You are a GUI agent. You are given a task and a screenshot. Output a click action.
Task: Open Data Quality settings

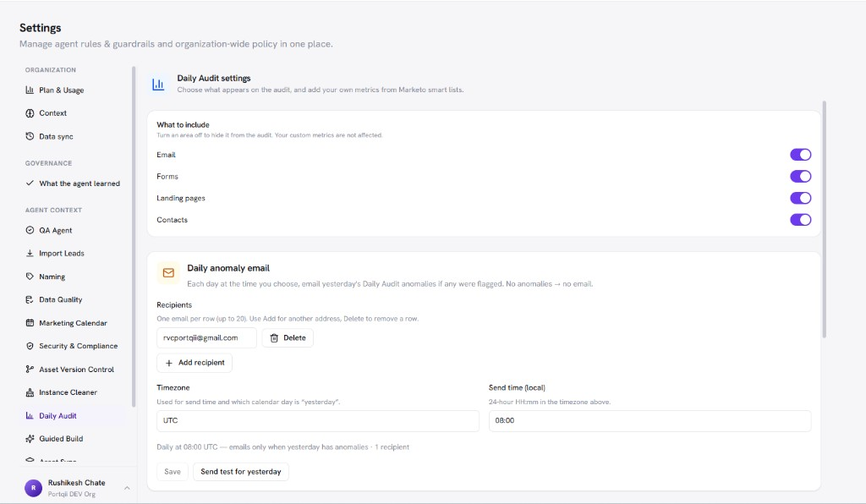[x=72, y=299]
